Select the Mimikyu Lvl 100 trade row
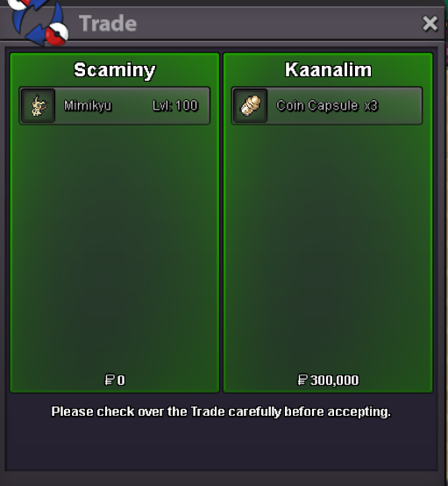 [x=114, y=105]
